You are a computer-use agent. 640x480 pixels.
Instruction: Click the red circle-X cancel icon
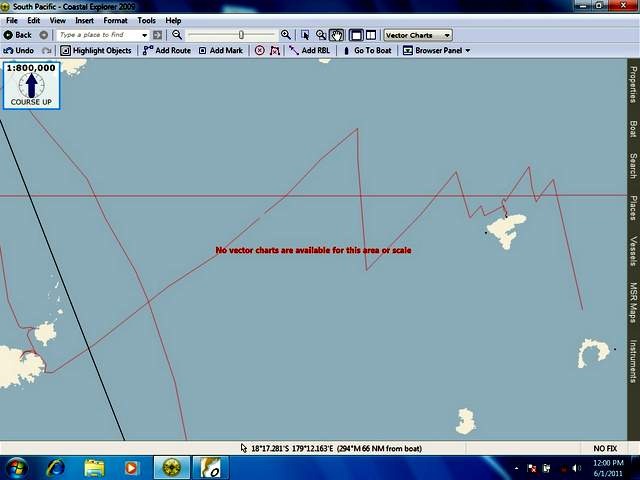click(260, 51)
